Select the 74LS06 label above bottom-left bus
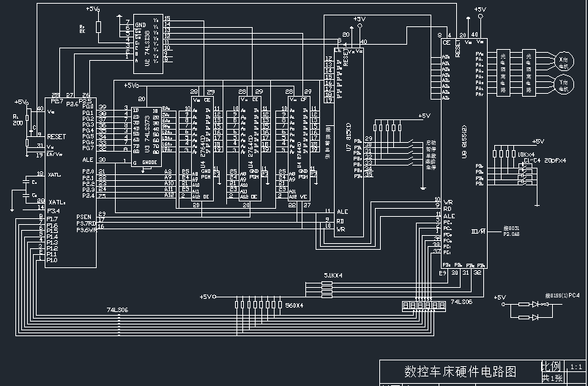 click(x=117, y=310)
